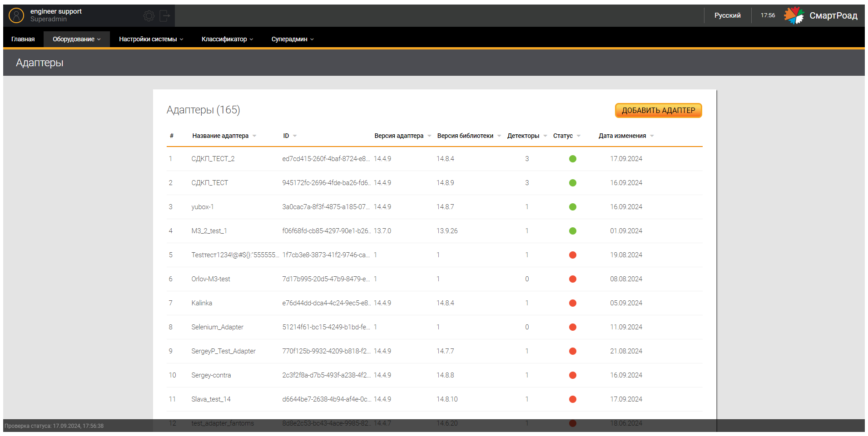Open adapter Slava_test_14
The width and height of the screenshot is (868, 436).
click(211, 399)
